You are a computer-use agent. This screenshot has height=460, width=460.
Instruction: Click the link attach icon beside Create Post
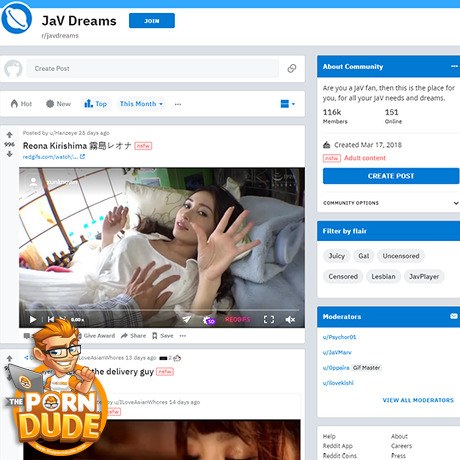pyautogui.click(x=292, y=68)
